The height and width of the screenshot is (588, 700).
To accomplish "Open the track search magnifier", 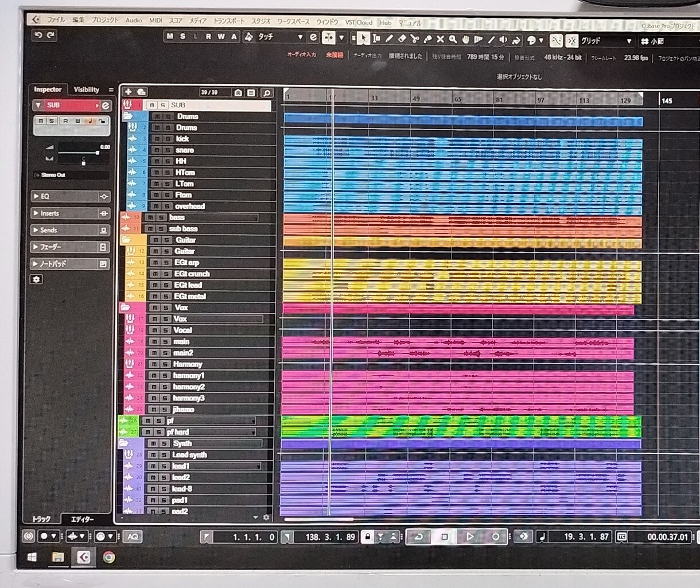I will coord(266,92).
